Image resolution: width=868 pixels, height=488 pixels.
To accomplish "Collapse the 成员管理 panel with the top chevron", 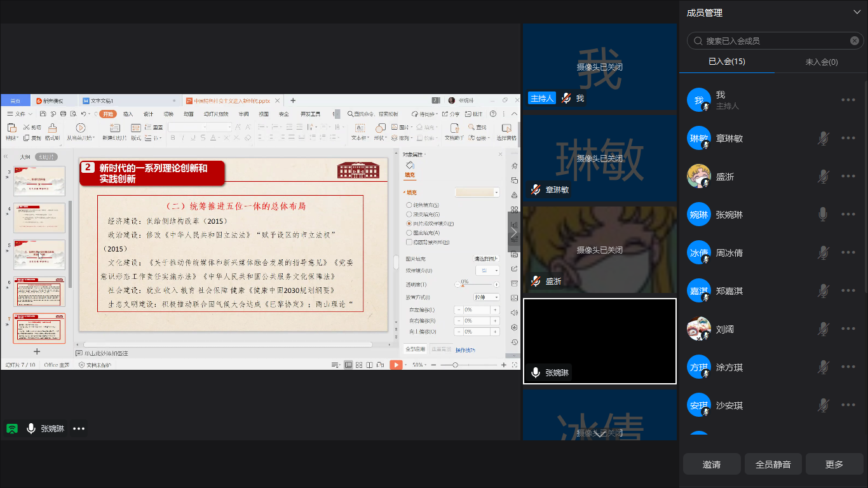I will point(857,12).
